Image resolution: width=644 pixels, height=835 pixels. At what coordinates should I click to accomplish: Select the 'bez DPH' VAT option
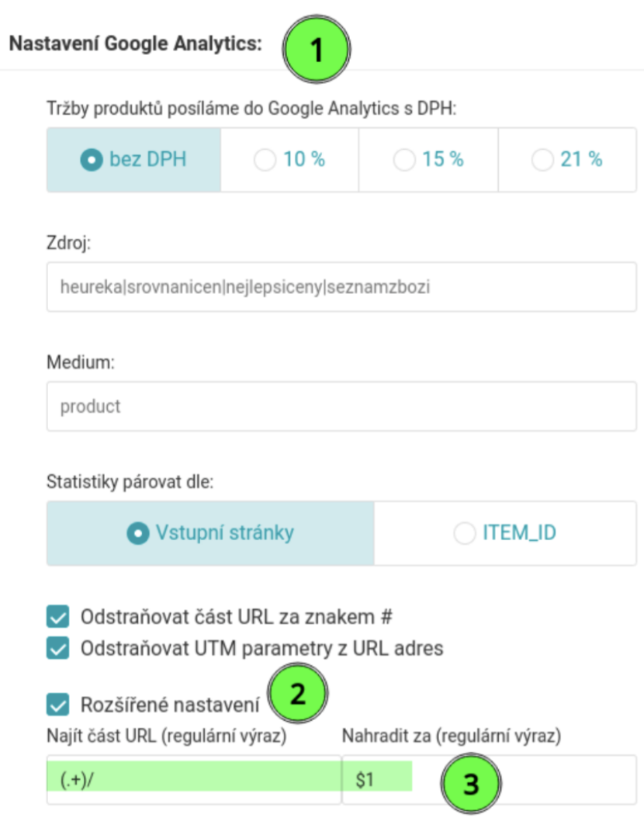click(132, 160)
